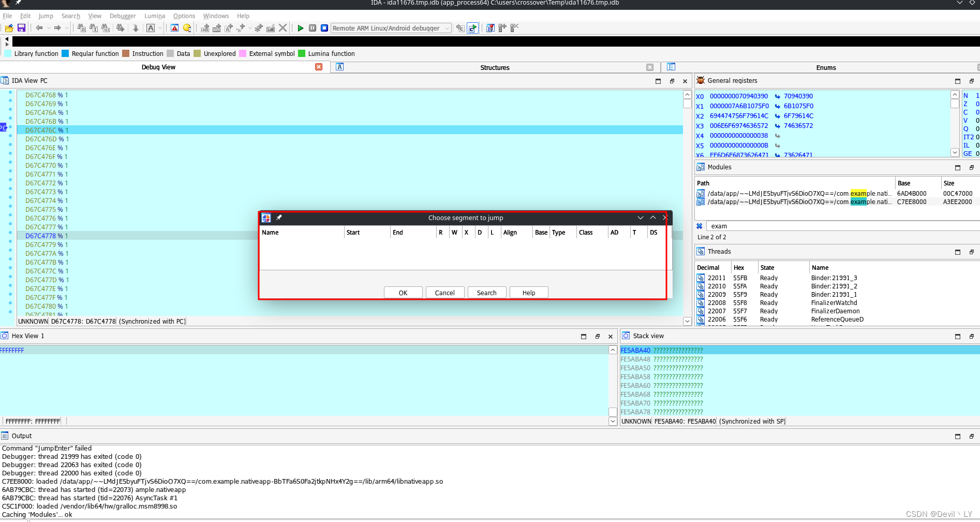
Task: Sort segments by Name column header
Action: [302, 233]
